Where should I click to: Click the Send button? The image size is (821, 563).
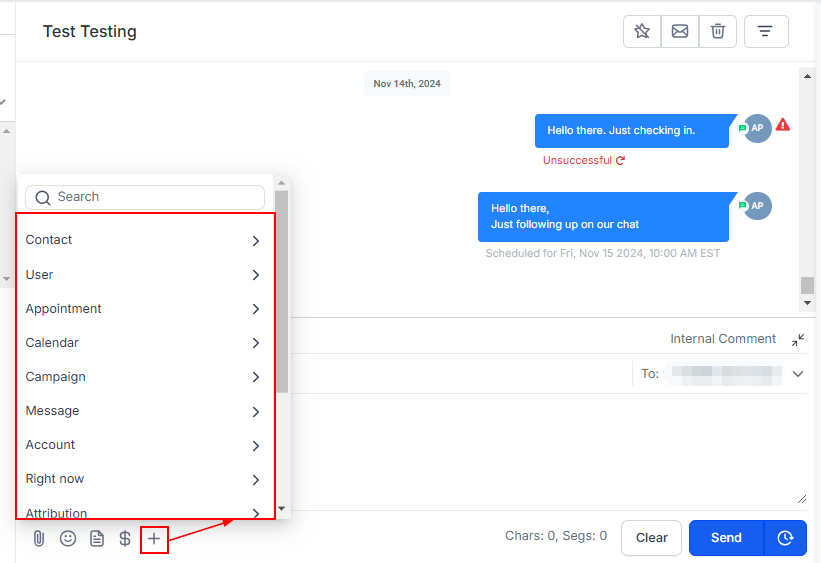(x=726, y=537)
